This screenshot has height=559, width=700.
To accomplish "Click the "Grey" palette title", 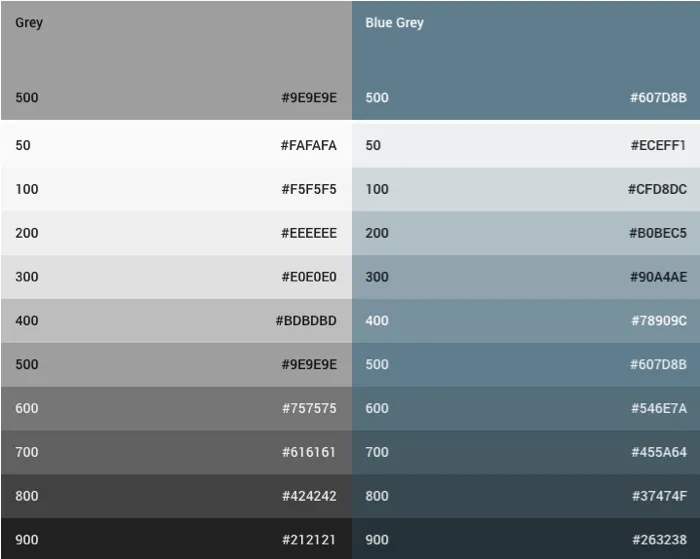I will [x=29, y=23].
